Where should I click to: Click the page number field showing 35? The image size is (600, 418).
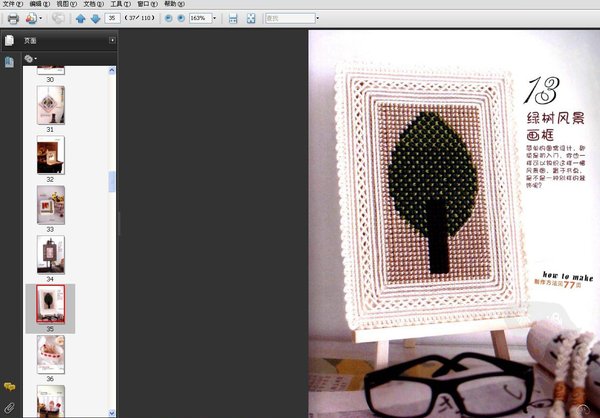112,18
